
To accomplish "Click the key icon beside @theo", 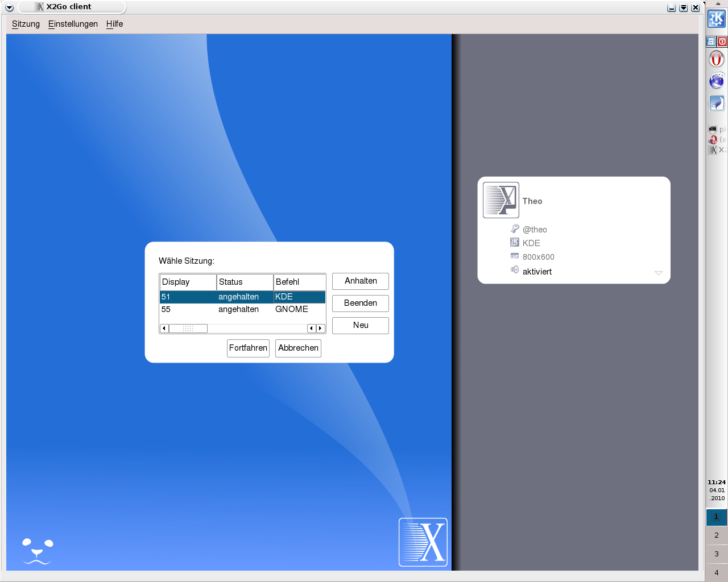I will (515, 228).
